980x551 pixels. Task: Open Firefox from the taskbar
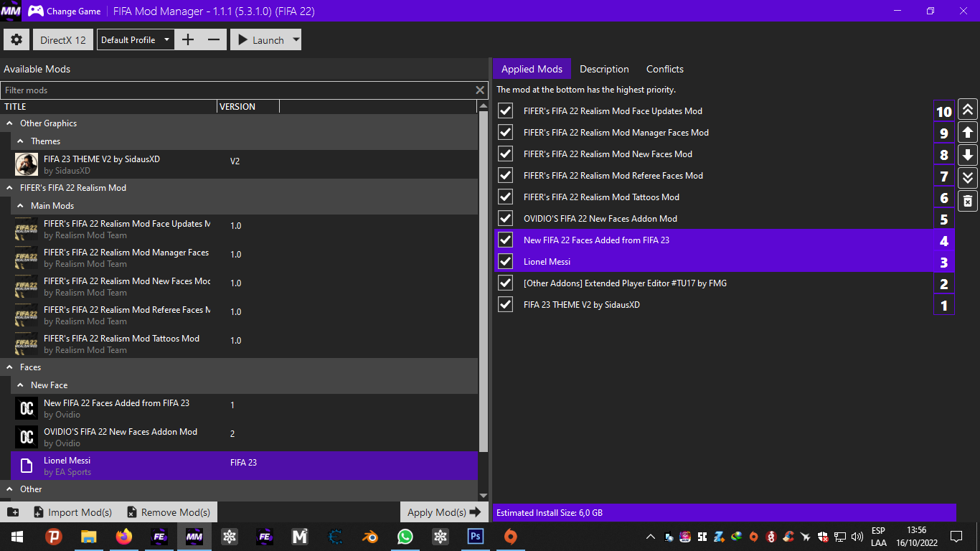[x=124, y=537]
